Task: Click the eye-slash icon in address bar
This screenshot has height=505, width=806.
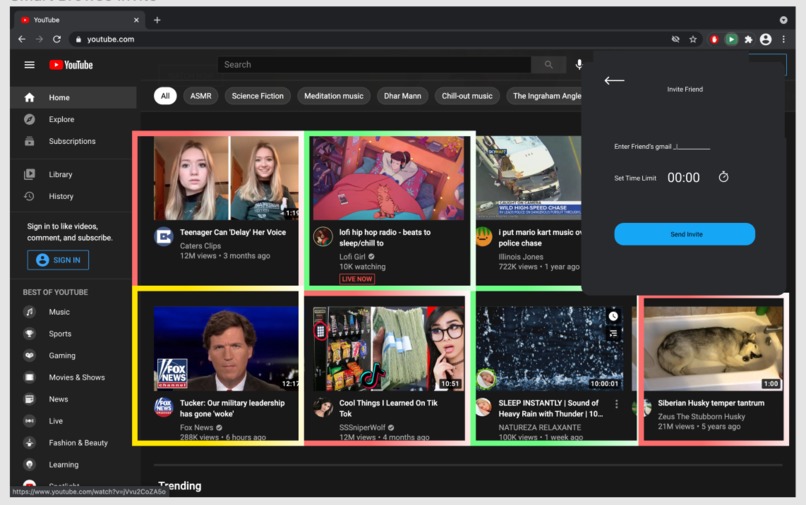Action: 675,39
